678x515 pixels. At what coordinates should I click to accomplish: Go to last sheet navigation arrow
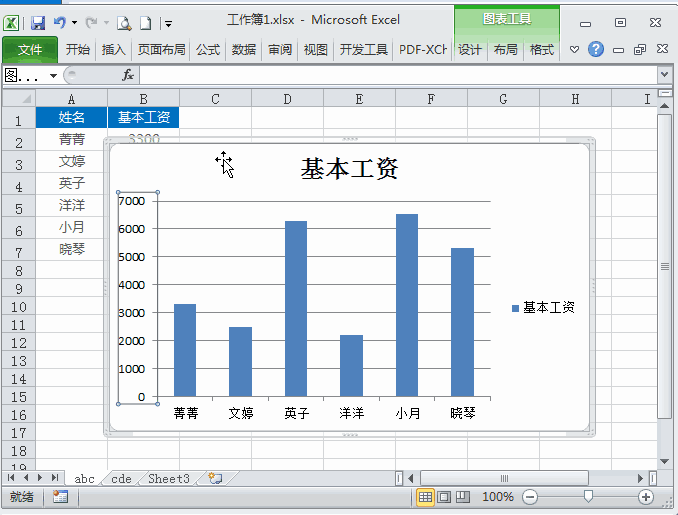tap(54, 477)
